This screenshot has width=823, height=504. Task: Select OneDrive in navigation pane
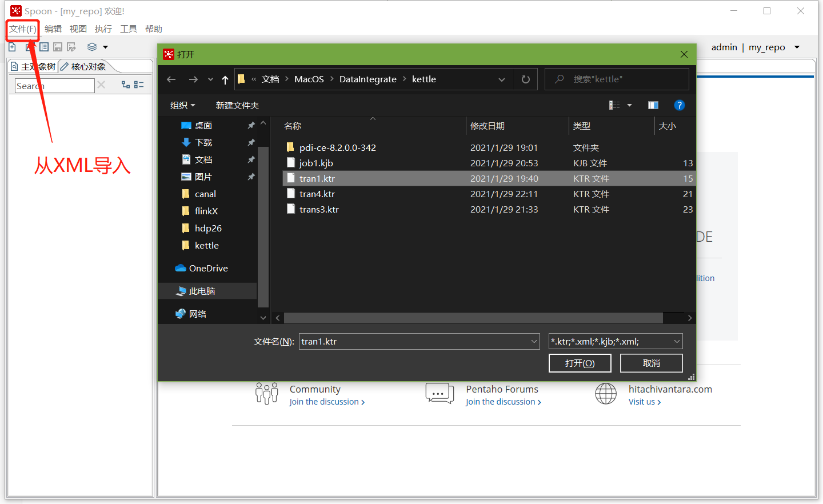pyautogui.click(x=209, y=268)
